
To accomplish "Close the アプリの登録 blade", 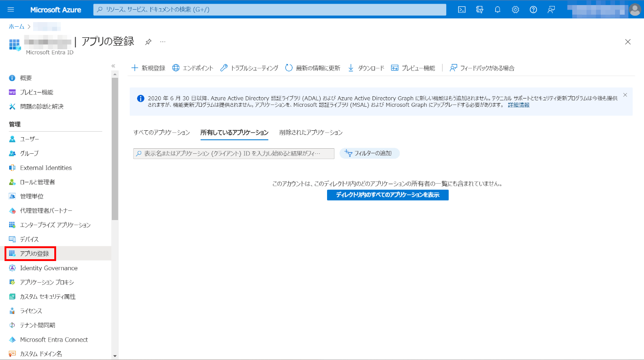I will (x=628, y=42).
